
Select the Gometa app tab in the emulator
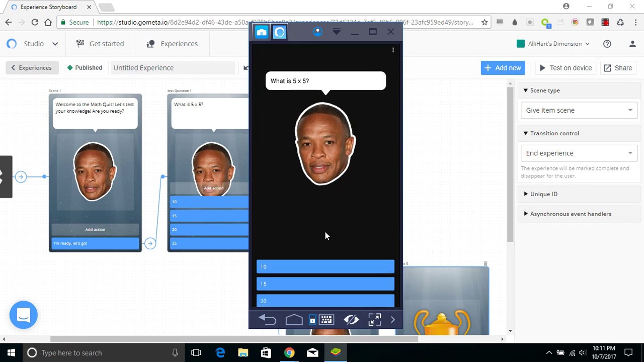(x=280, y=32)
